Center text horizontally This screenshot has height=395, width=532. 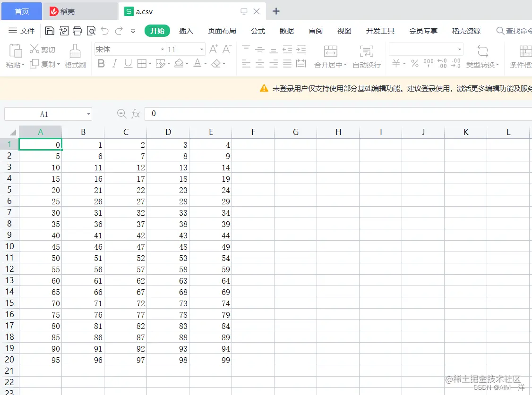coord(260,63)
